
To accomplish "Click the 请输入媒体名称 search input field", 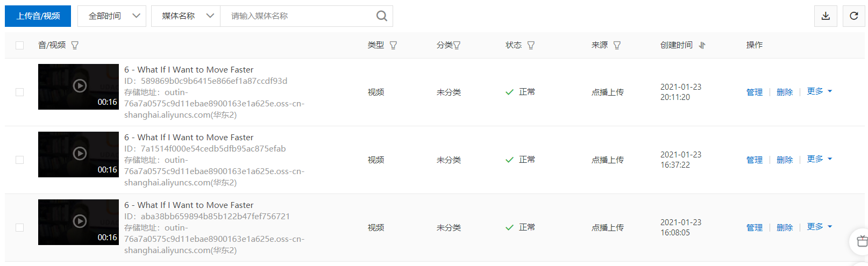I will point(298,16).
